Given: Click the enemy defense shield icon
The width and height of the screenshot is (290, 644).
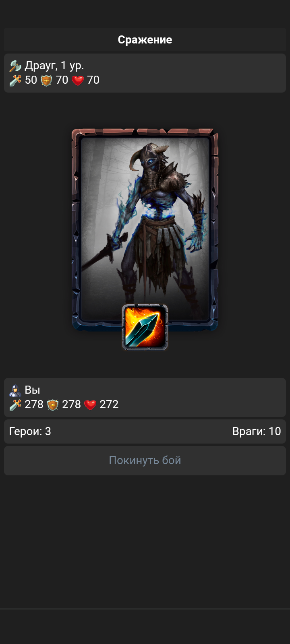Looking at the screenshot, I should click(46, 80).
